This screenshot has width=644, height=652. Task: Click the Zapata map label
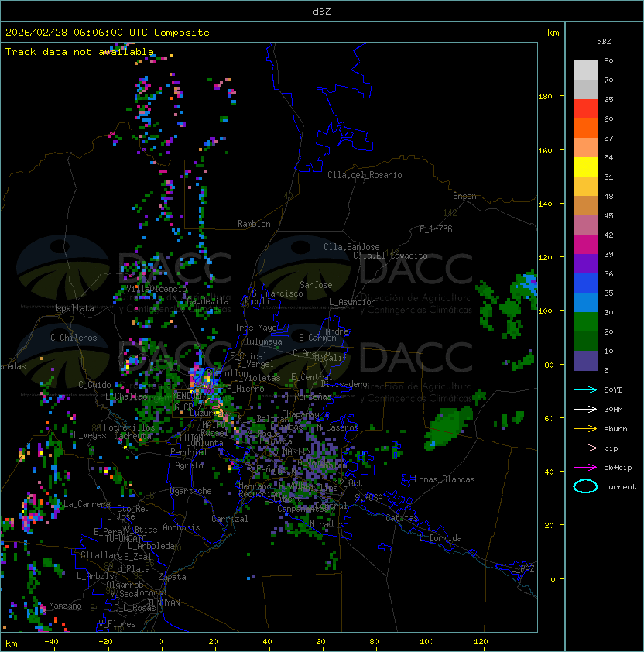(x=172, y=577)
